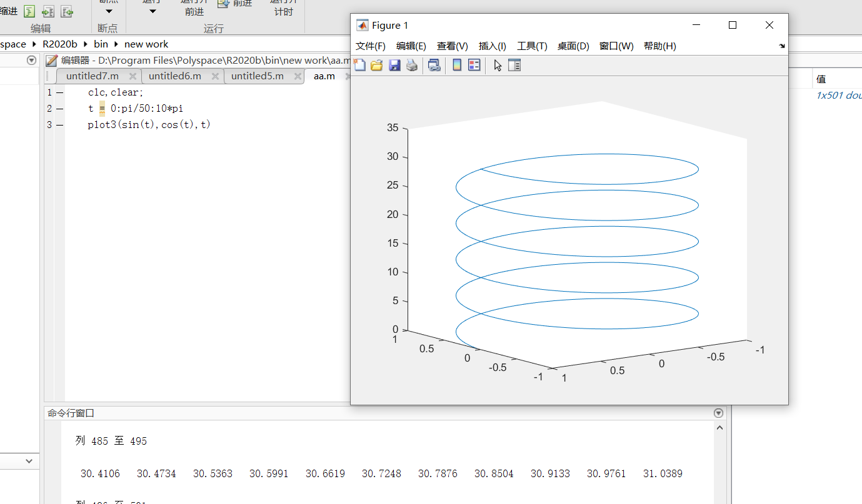Expand the chevron at the bottom-left panel

29,461
